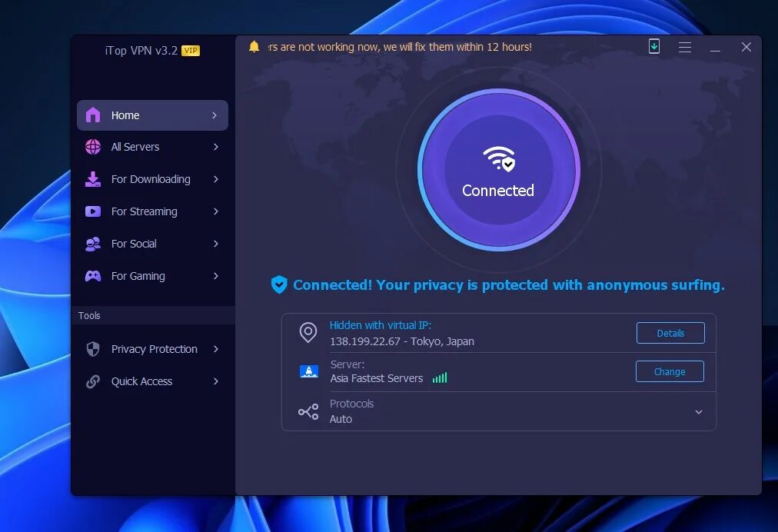Open the For Gaming menu item
778x532 pixels.
coord(152,276)
